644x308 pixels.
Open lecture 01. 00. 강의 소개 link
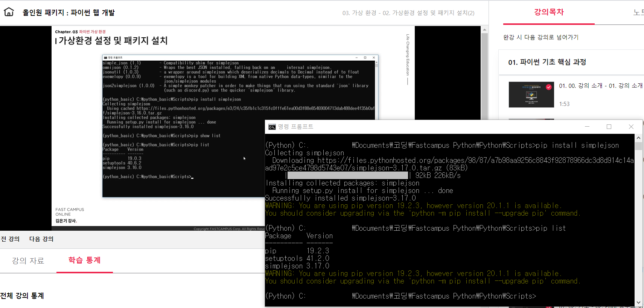click(x=601, y=86)
